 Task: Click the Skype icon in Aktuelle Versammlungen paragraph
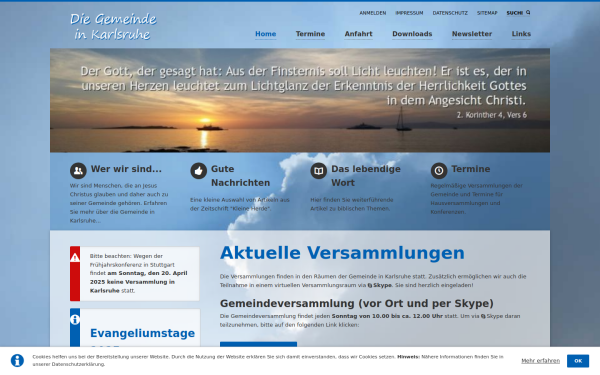click(x=370, y=285)
